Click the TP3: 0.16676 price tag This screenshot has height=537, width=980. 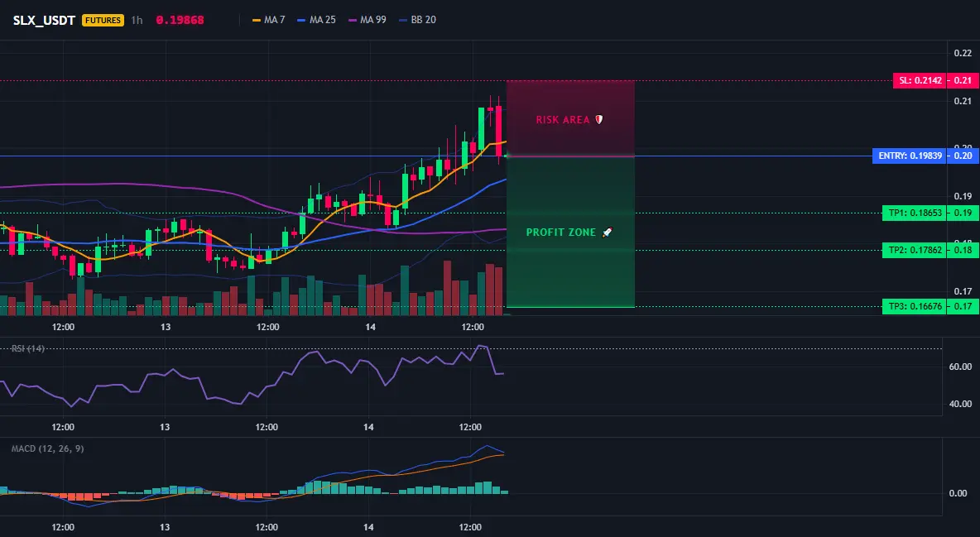pyautogui.click(x=915, y=306)
